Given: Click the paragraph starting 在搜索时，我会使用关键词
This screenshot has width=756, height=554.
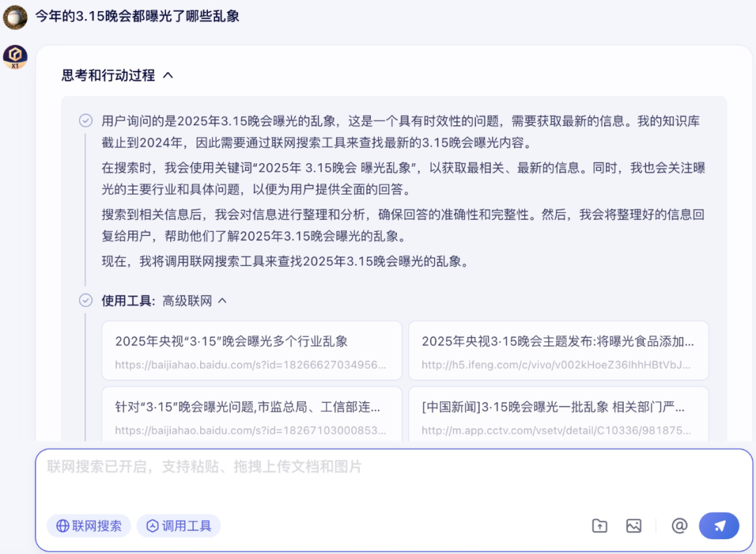Looking at the screenshot, I should (404, 179).
